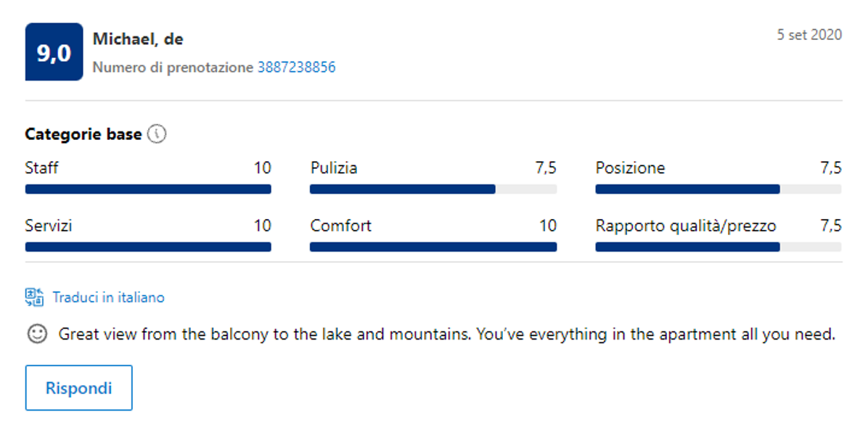This screenshot has width=868, height=436.
Task: Click the Posizione rating bar
Action: click(x=718, y=189)
